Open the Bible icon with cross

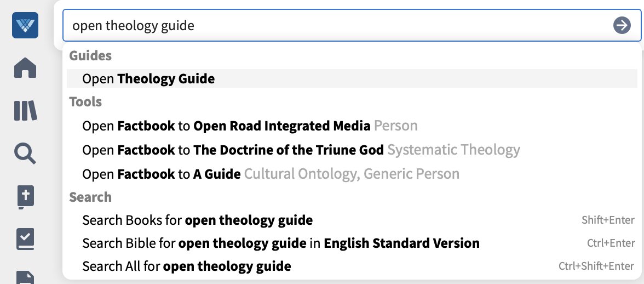[x=25, y=197]
